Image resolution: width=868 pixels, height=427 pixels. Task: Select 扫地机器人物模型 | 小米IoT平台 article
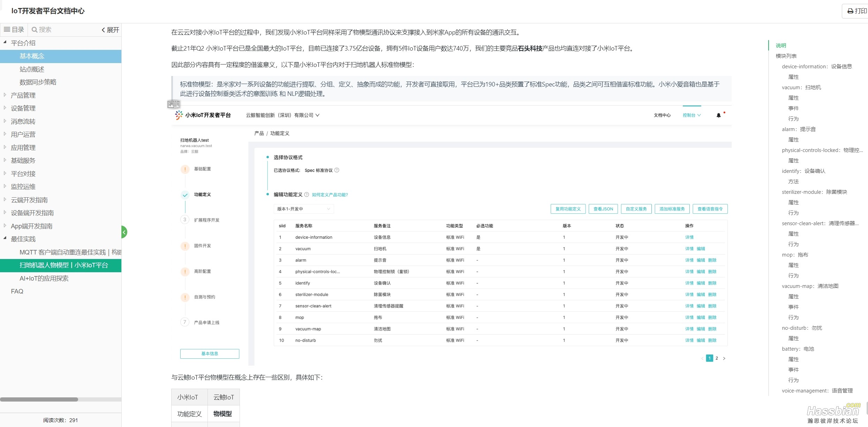[61, 265]
